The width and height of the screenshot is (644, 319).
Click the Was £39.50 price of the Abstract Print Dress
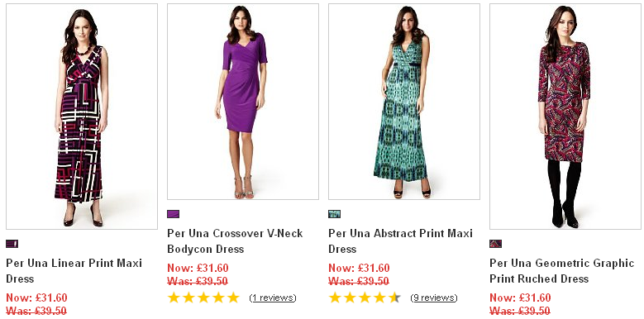tap(359, 281)
